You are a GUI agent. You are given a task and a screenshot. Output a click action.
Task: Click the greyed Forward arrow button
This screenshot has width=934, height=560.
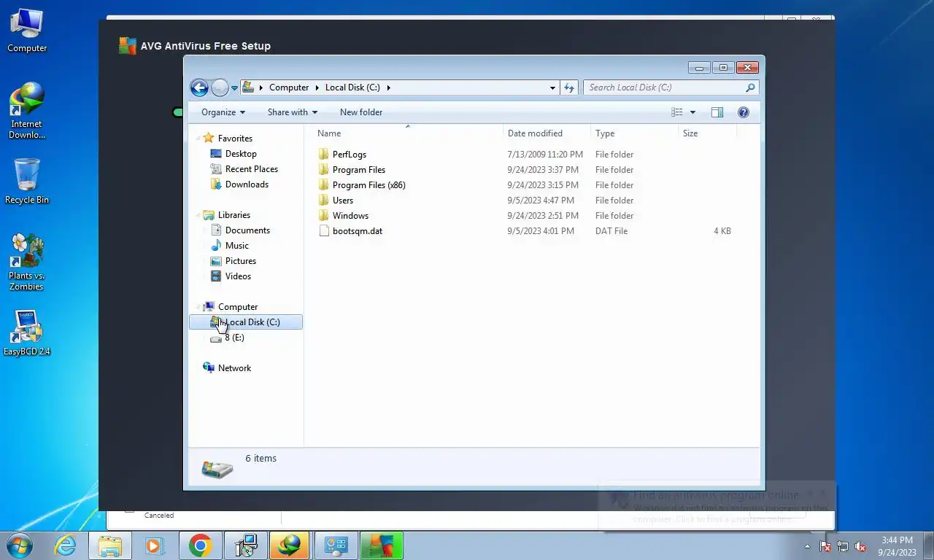[220, 87]
